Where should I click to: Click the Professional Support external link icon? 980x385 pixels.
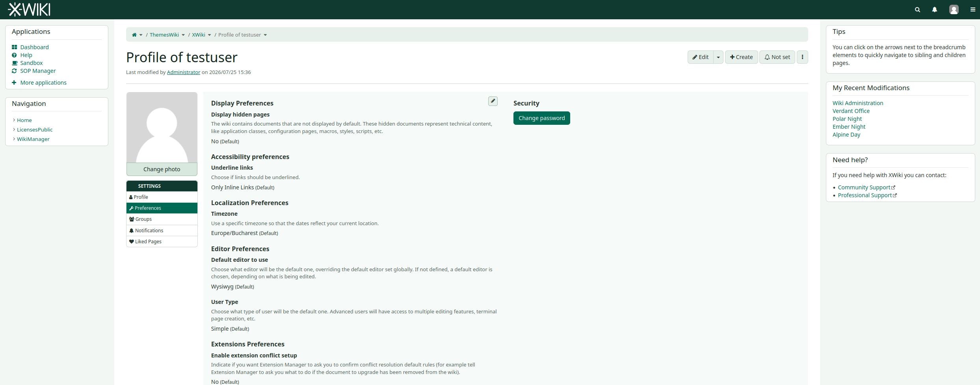point(895,195)
